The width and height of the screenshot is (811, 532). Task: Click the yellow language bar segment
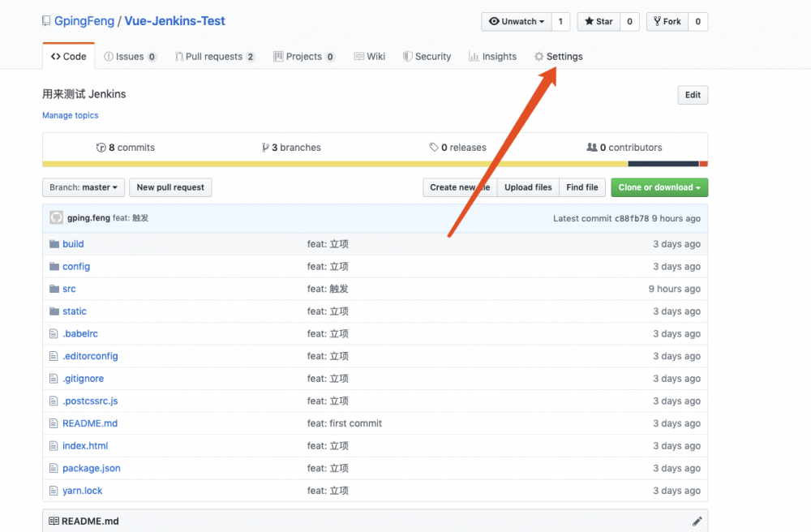coord(324,162)
